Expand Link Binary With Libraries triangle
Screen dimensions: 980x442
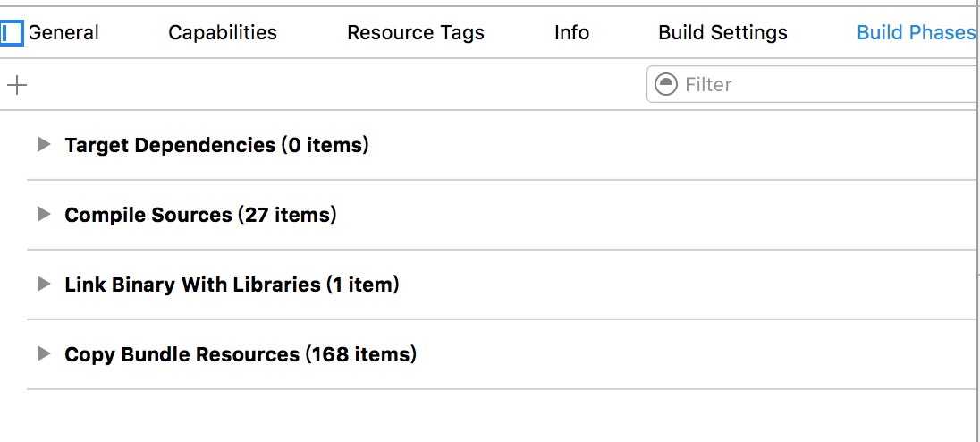point(43,285)
